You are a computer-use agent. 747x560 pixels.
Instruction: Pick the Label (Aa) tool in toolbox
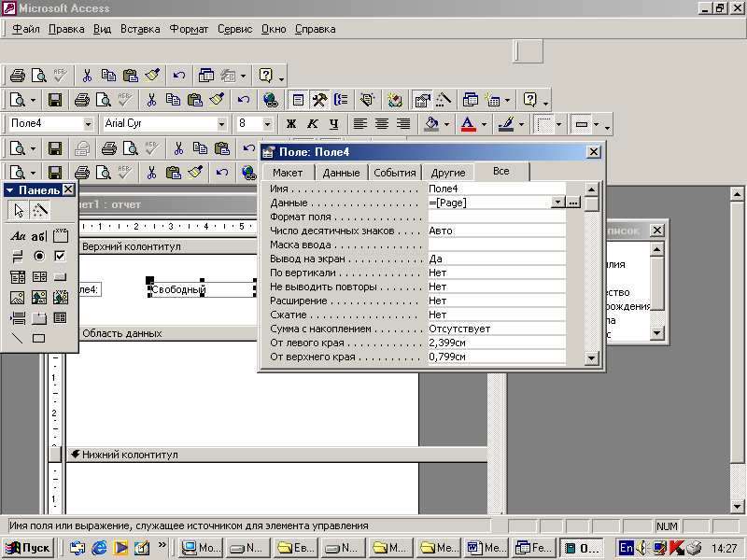pyautogui.click(x=18, y=236)
